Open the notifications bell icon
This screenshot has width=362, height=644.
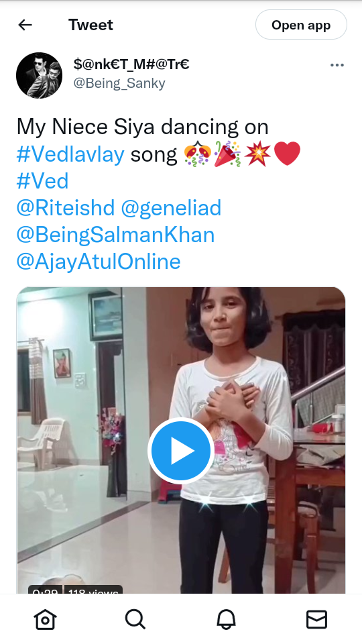pyautogui.click(x=226, y=619)
